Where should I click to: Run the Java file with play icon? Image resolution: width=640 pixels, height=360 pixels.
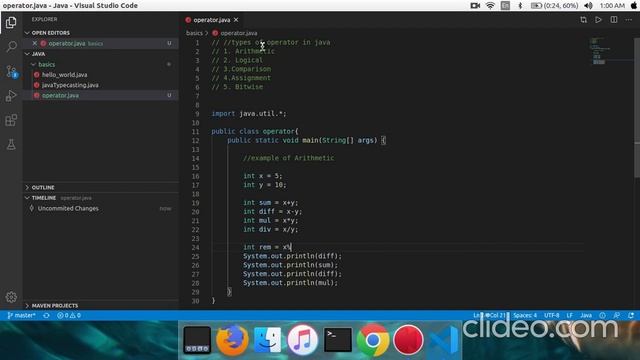tap(598, 20)
